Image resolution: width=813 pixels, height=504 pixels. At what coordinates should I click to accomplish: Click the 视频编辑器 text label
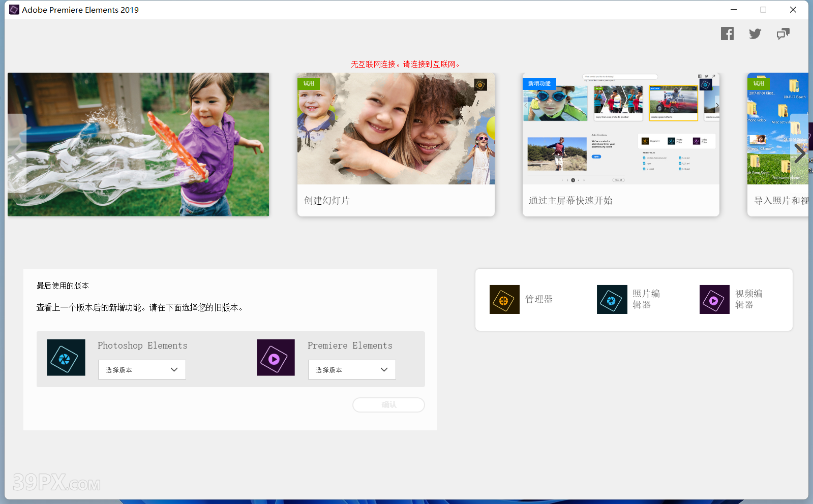point(748,299)
